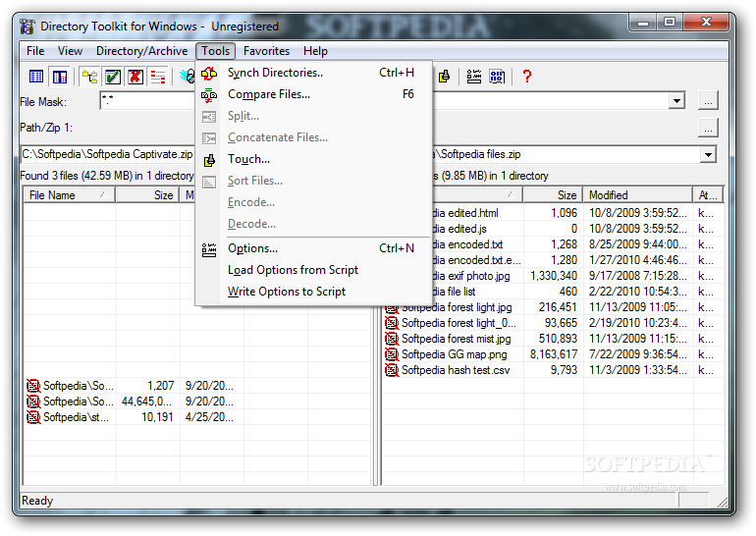Select the 'dia file list' row

(x=553, y=292)
